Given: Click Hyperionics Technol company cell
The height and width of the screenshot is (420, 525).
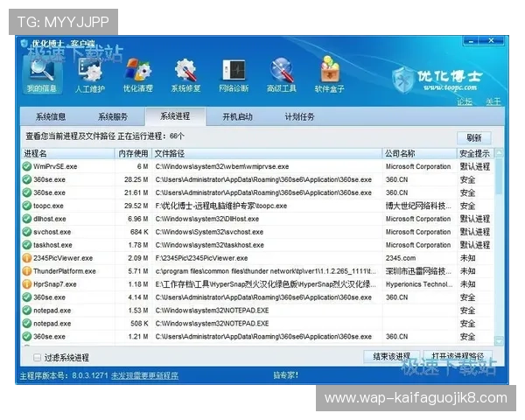Looking at the screenshot, I should (419, 284).
